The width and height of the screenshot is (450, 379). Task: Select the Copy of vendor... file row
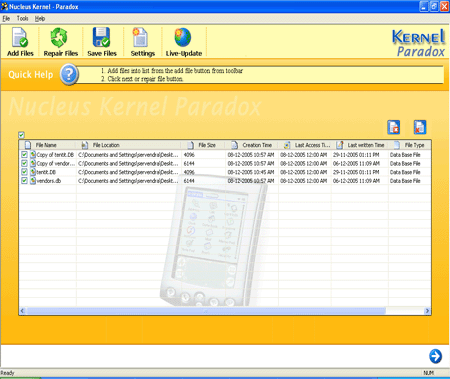click(x=225, y=163)
